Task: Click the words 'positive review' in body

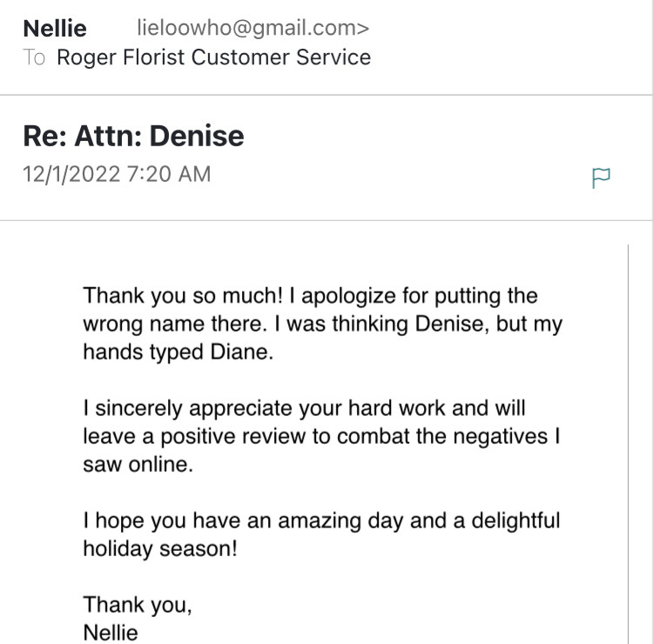Action: (x=233, y=437)
